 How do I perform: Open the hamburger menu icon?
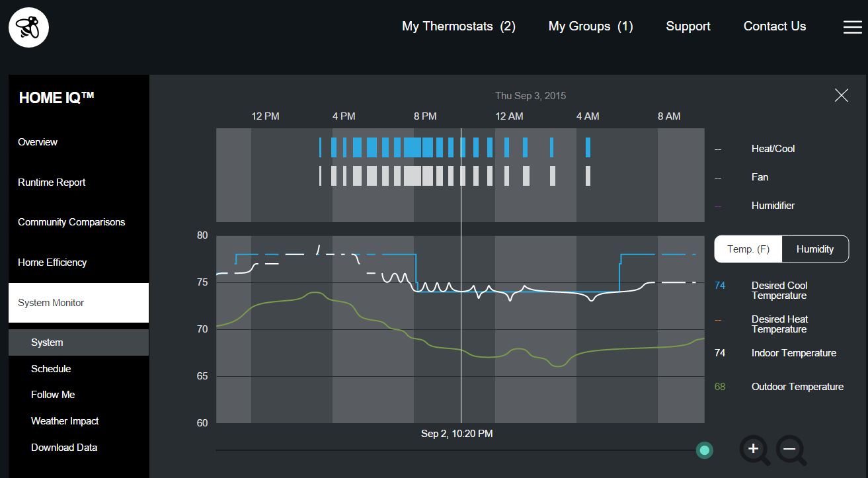(852, 27)
